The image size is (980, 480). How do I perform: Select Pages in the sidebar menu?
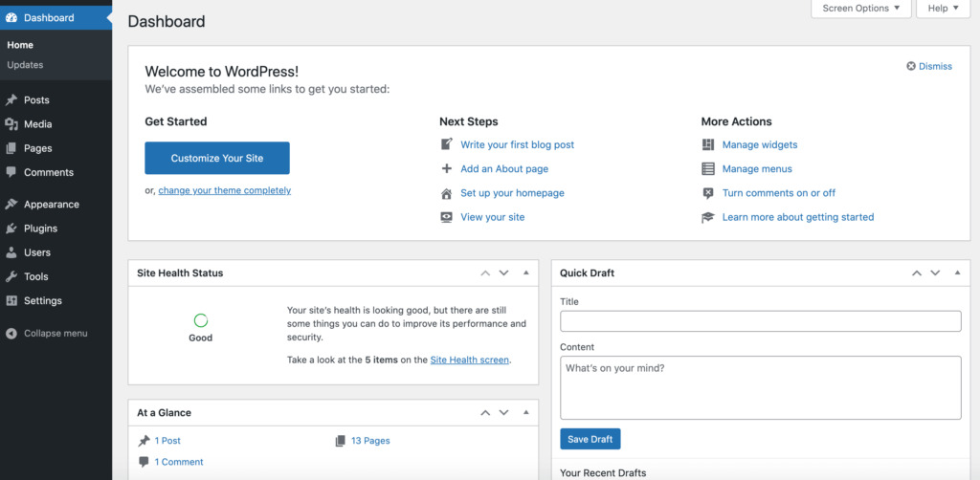coord(37,148)
